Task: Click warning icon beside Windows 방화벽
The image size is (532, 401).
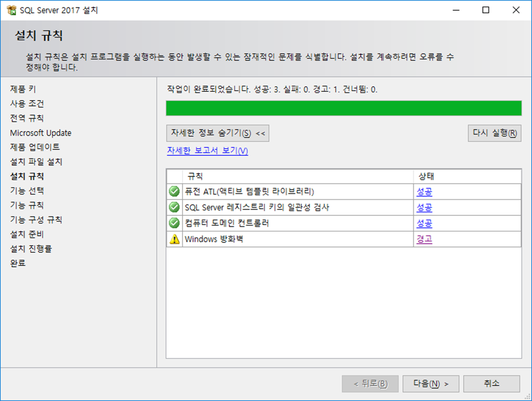Action: (x=174, y=239)
